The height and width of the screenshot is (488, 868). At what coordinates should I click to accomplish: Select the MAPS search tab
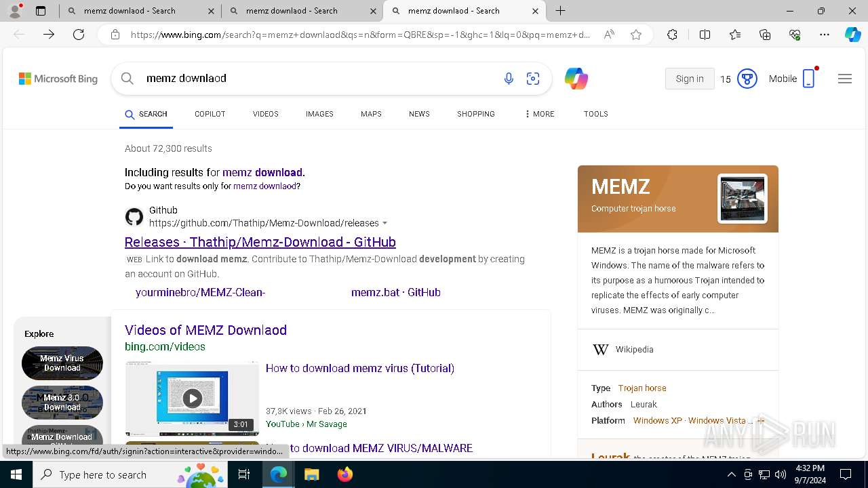tap(371, 114)
